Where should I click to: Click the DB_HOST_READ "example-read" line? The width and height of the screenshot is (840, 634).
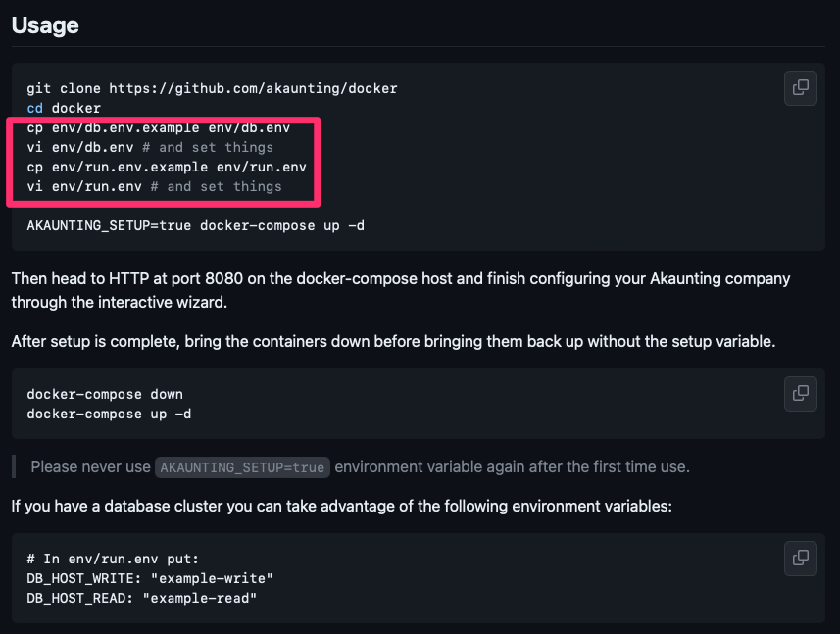point(142,599)
